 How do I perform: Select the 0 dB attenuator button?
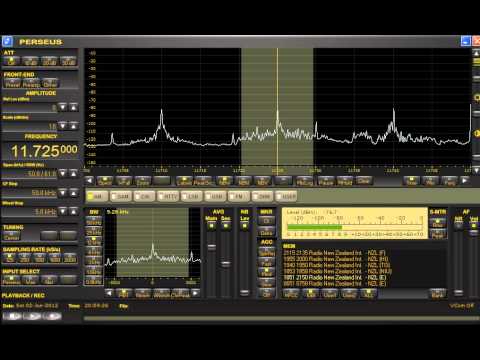tap(12, 61)
